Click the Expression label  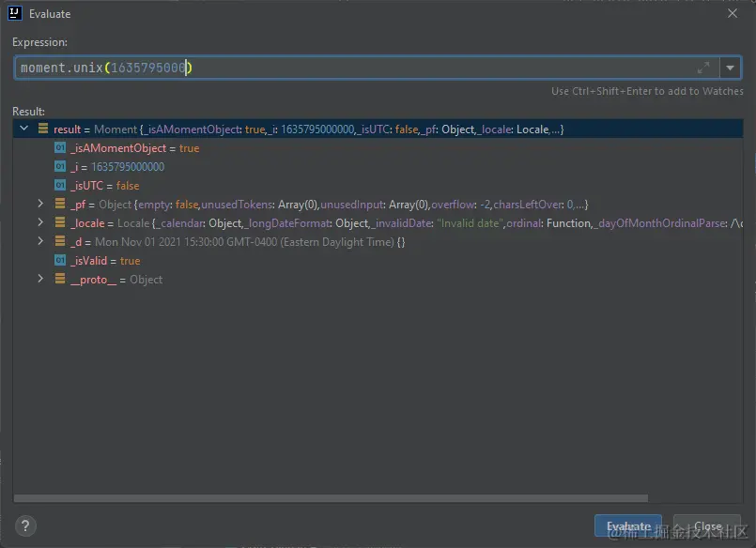(39, 42)
